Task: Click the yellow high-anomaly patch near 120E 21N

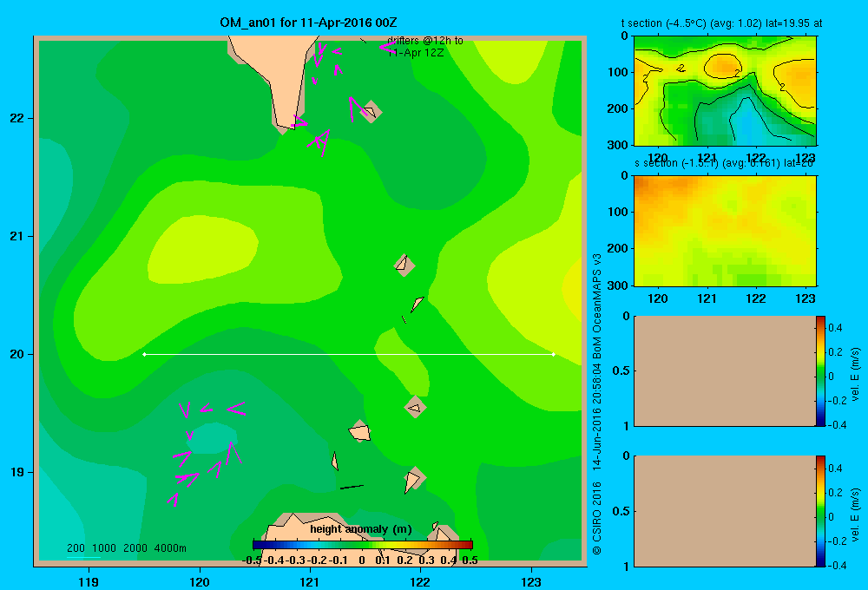Action: click(202, 250)
